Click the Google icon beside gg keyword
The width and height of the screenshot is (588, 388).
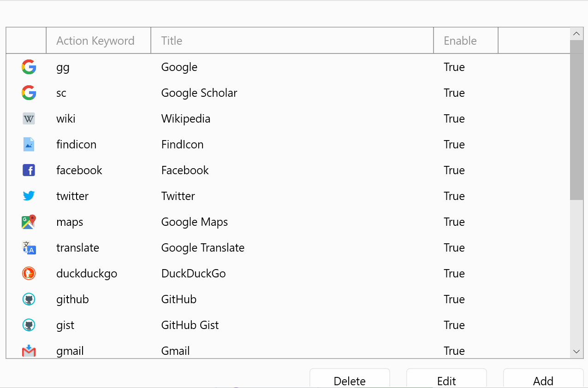click(29, 67)
